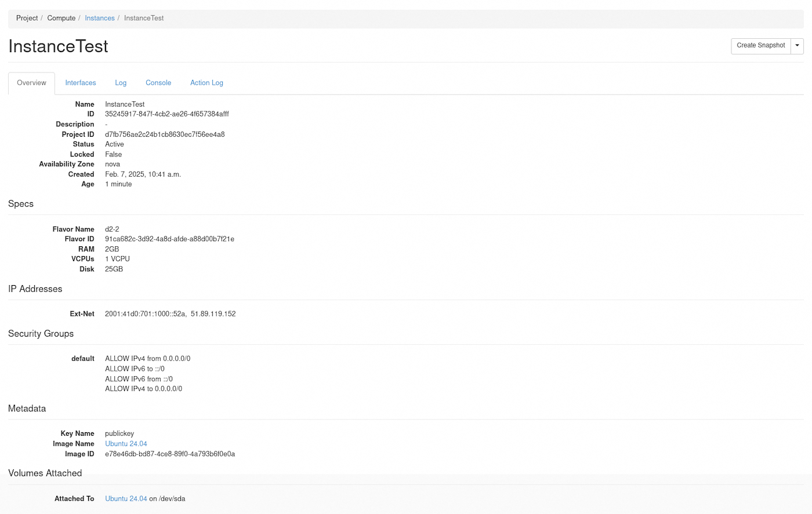
Task: Click the Create Snapshot button
Action: (760, 46)
